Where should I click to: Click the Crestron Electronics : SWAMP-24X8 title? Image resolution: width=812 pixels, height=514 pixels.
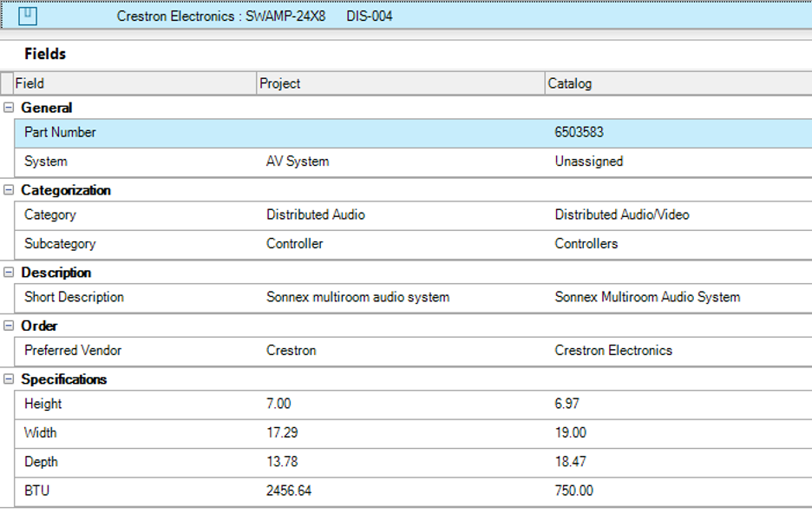click(221, 16)
